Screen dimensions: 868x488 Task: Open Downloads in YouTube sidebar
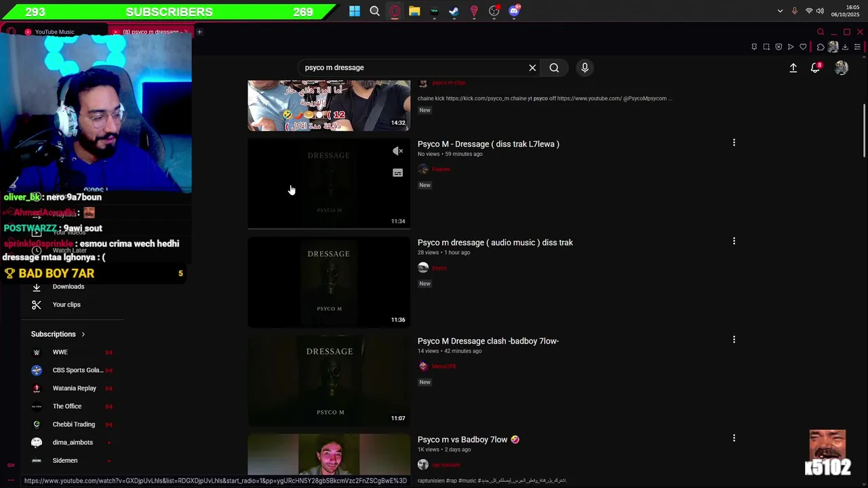pyautogui.click(x=68, y=287)
